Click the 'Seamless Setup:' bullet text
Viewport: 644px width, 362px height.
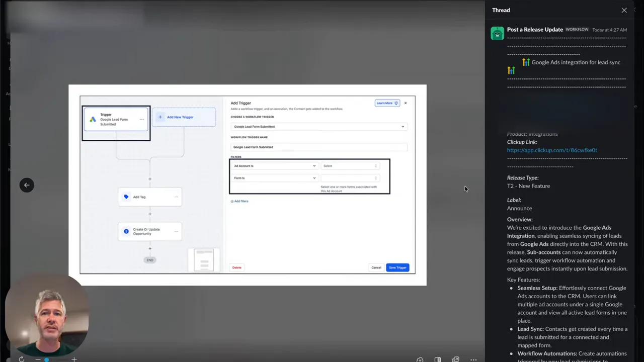537,288
